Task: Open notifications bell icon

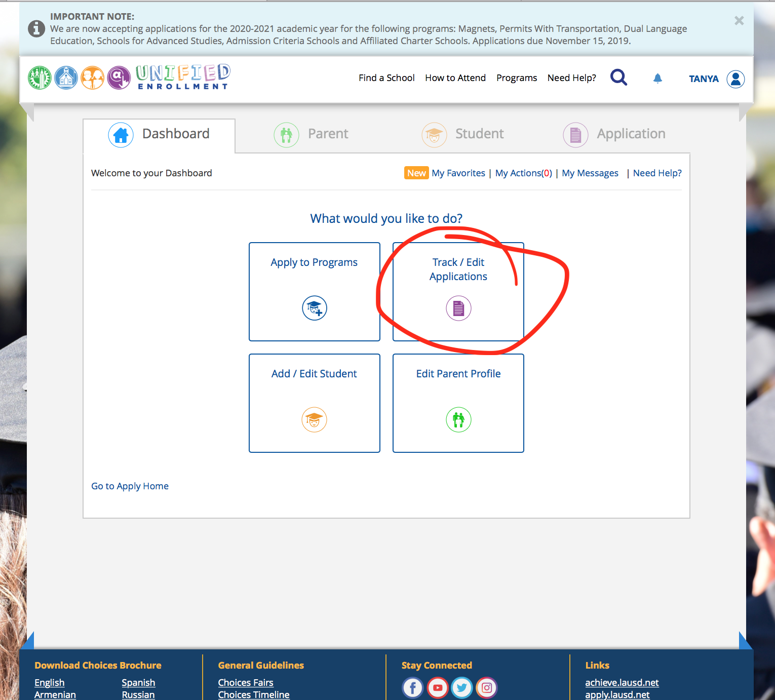Action: 657,79
